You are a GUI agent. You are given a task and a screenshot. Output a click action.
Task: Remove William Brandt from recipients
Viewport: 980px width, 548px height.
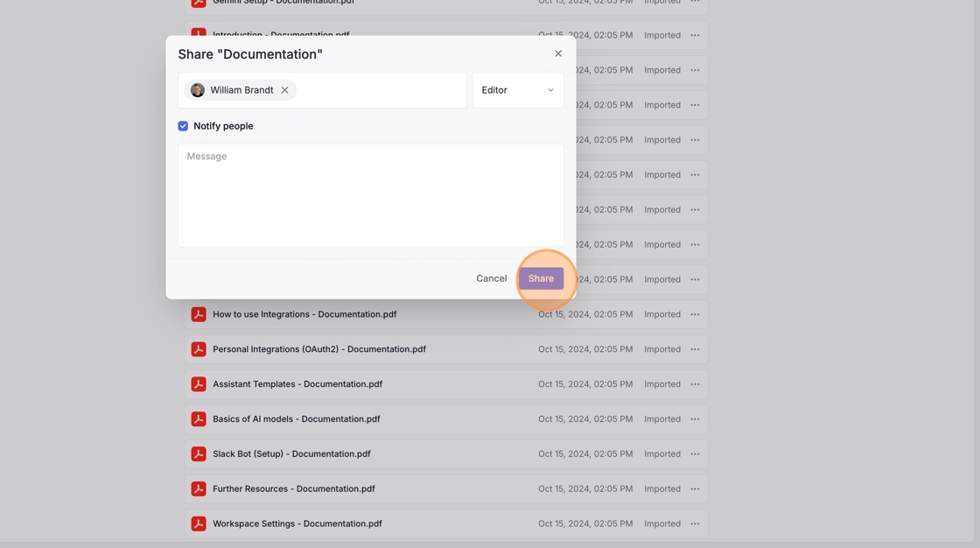[x=285, y=90]
